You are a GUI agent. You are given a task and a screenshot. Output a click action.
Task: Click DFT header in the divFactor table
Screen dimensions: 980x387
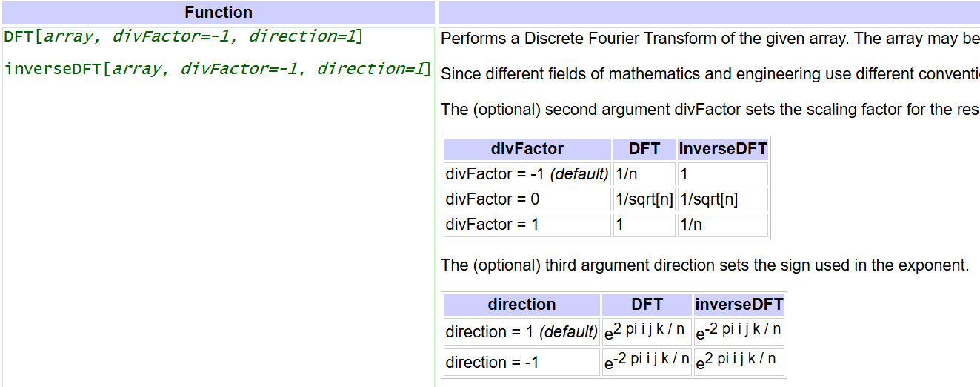point(644,149)
